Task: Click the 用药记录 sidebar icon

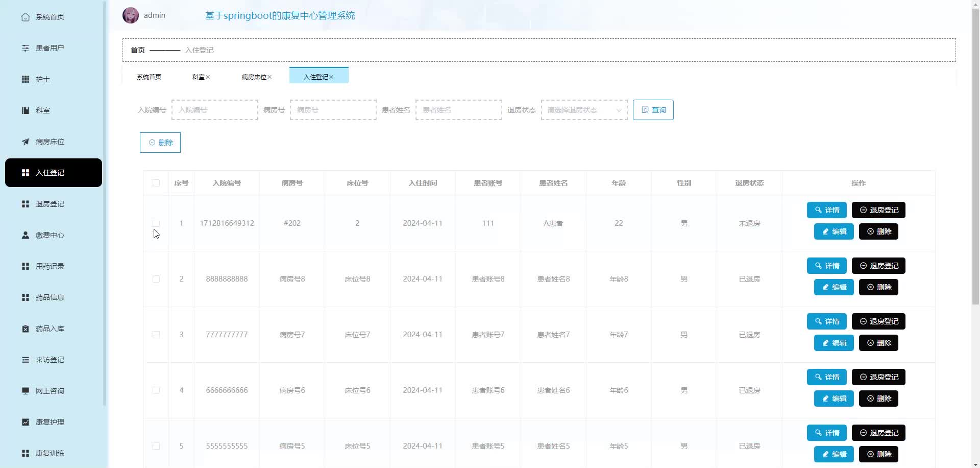Action: pyautogui.click(x=26, y=266)
